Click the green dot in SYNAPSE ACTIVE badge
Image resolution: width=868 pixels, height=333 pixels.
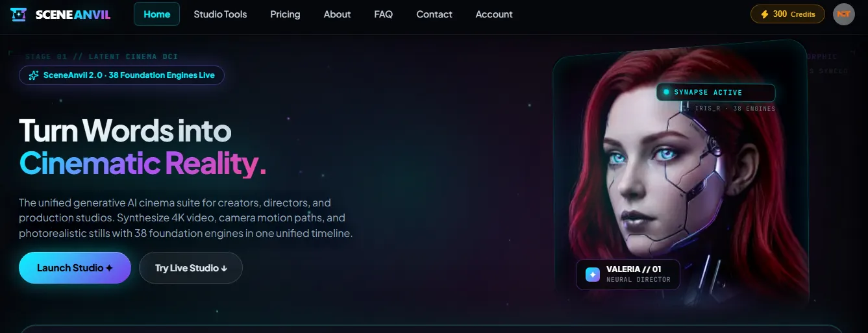pos(665,93)
